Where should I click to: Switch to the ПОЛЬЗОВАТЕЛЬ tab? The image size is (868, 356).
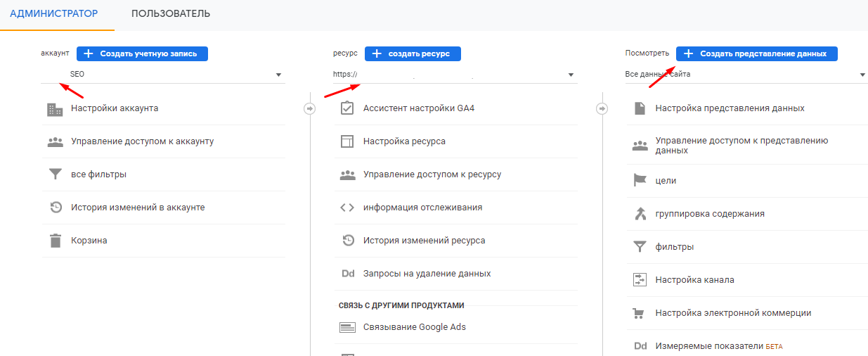[x=171, y=14]
